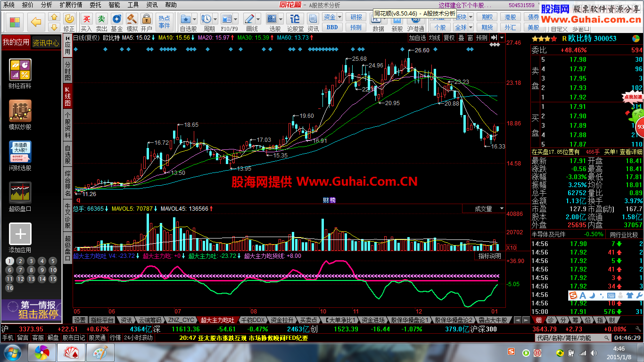The width and height of the screenshot is (644, 362).
Task: Toggle the 预测 forecast option on chart
Action: click(x=481, y=38)
